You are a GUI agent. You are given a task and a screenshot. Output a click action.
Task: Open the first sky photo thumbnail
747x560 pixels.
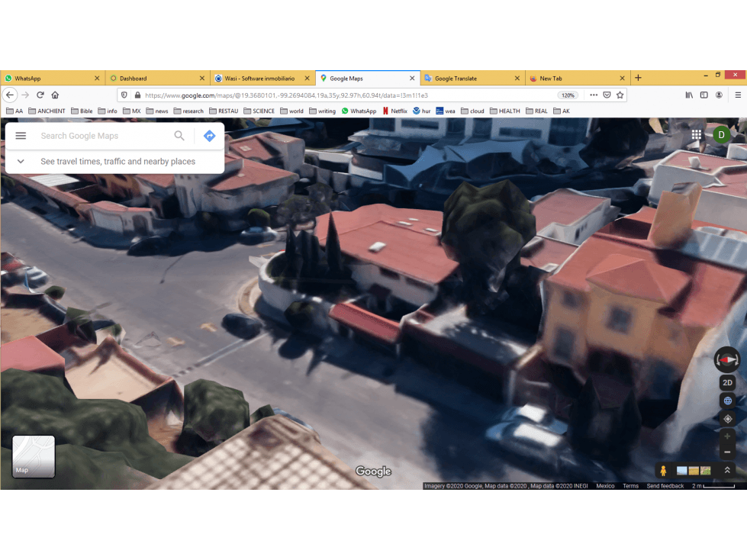click(681, 471)
